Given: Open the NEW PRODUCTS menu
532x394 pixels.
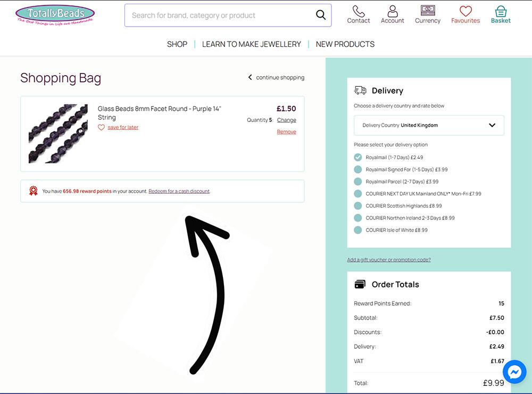Looking at the screenshot, I should tap(345, 44).
